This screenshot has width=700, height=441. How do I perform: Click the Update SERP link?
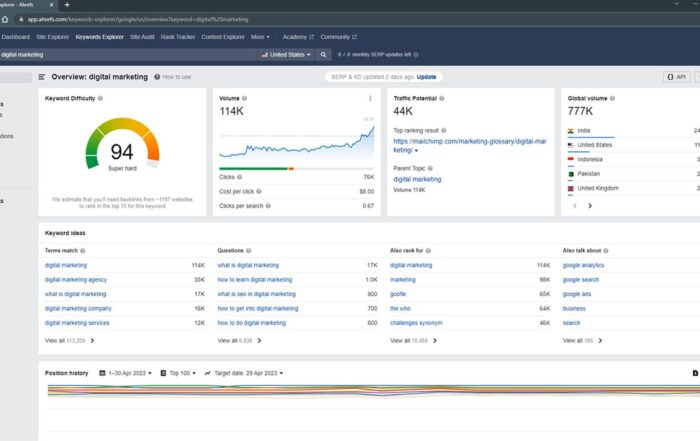click(x=426, y=77)
